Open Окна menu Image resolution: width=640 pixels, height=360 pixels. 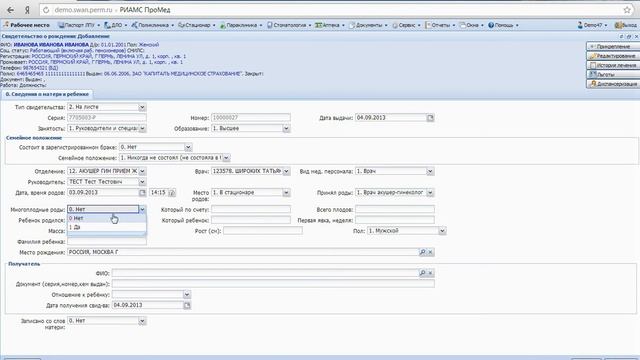tap(471, 25)
